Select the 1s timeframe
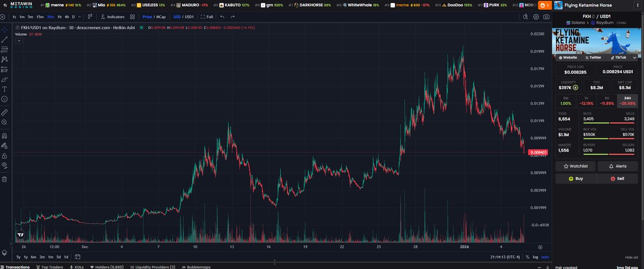 click(x=14, y=17)
